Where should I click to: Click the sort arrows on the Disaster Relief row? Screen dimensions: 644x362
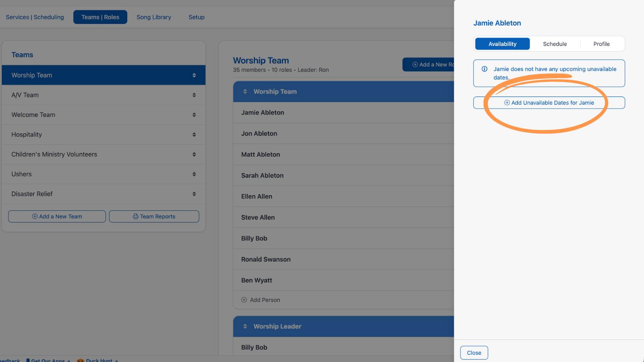click(x=194, y=194)
